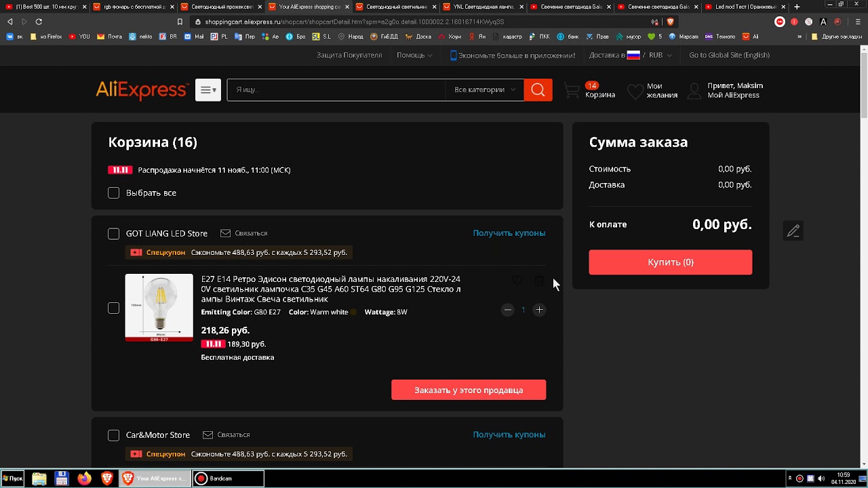This screenshot has width=868, height=488.
Task: Tick the GOT LIANG LED Store checkbox
Action: pos(113,234)
